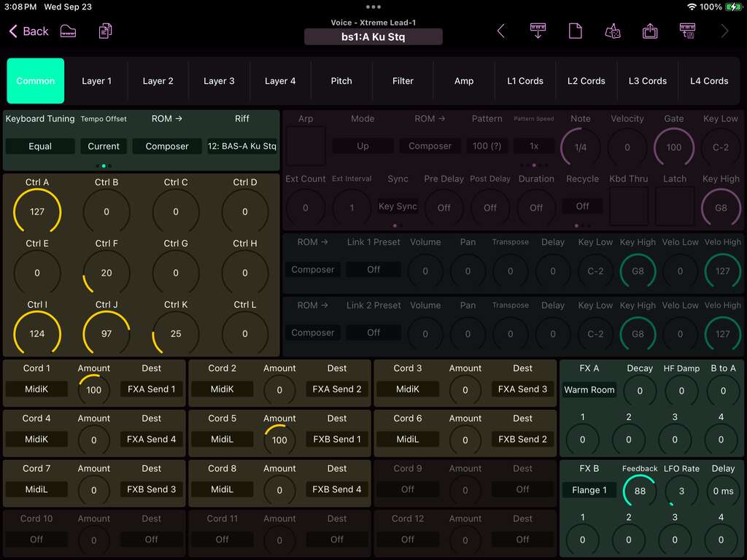This screenshot has height=560, width=747.
Task: Open Cord 8 MidiL source dropdown
Action: click(x=222, y=489)
